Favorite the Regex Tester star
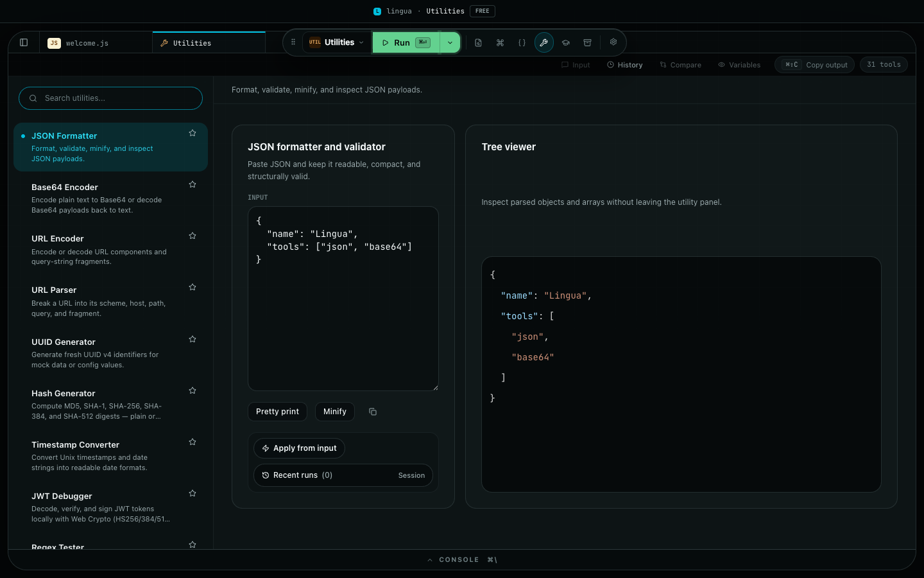Screen dimensions: 924x578 point(193,545)
